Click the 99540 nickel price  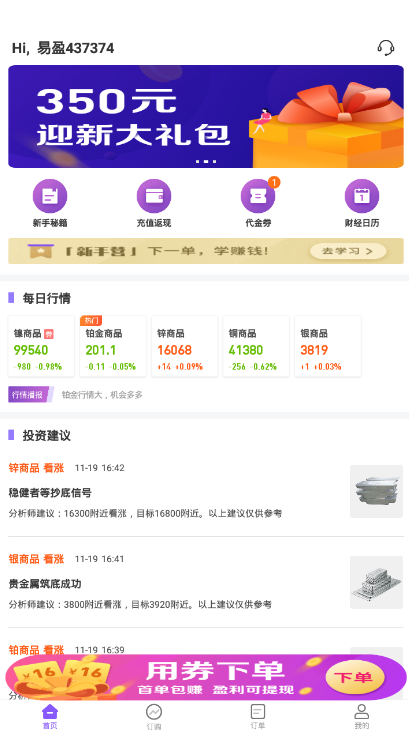(31, 350)
